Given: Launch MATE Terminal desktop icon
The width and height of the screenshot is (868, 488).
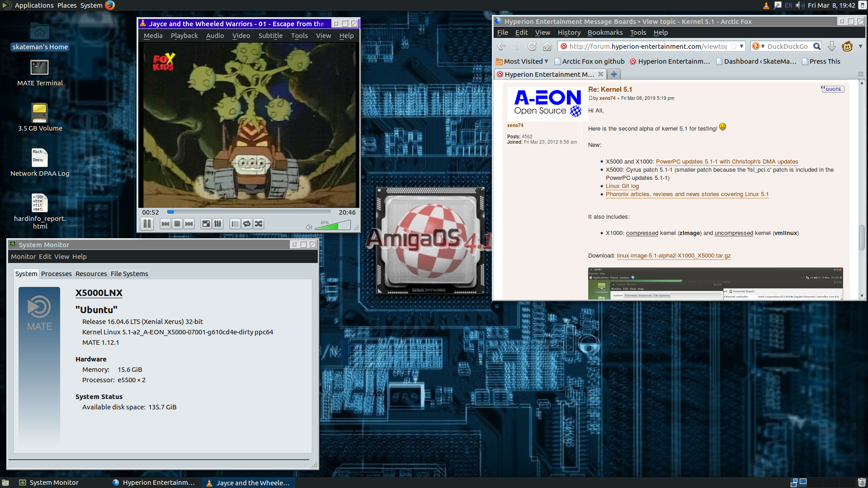Looking at the screenshot, I should [40, 72].
